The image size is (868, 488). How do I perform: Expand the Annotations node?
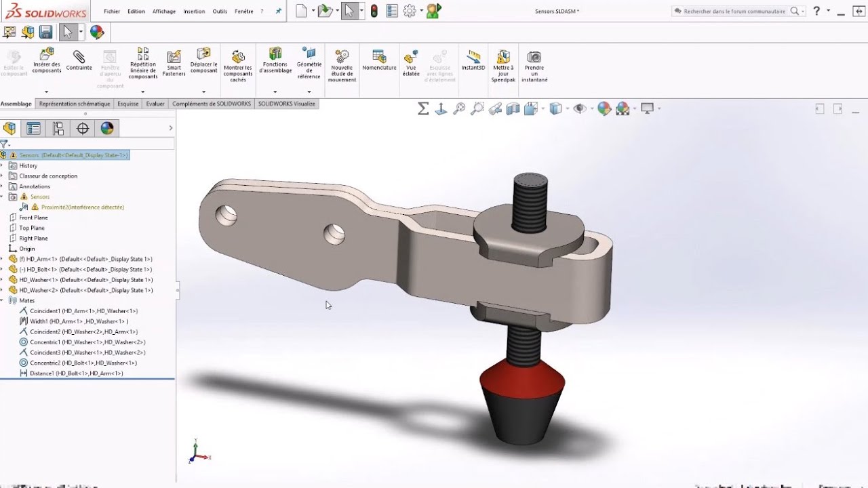click(2, 186)
